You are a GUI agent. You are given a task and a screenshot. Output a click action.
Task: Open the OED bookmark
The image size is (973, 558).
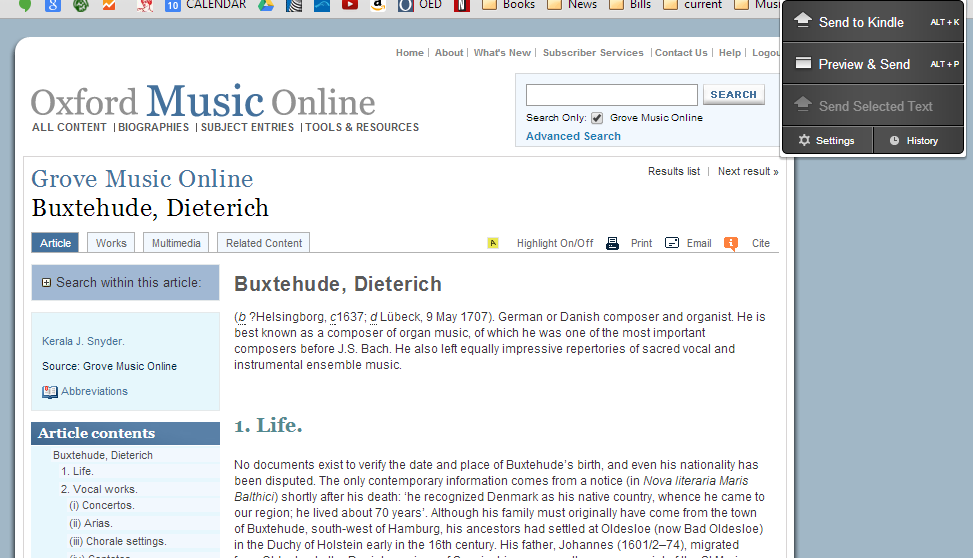point(420,5)
